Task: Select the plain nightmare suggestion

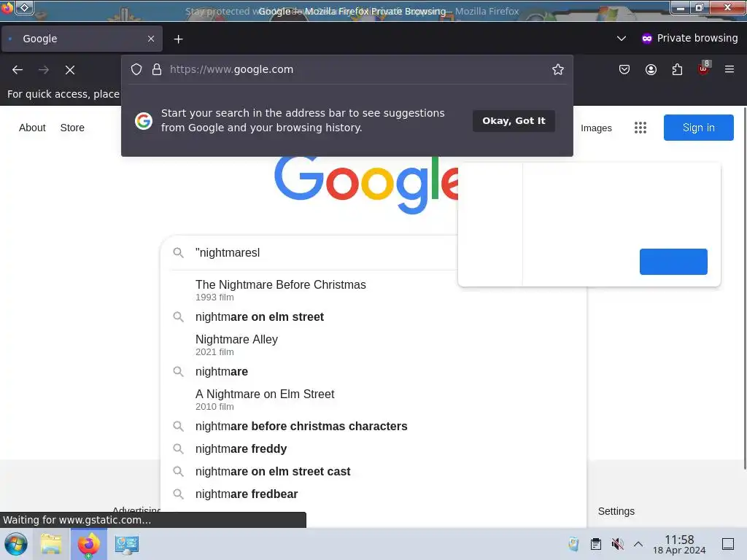Action: point(373,371)
